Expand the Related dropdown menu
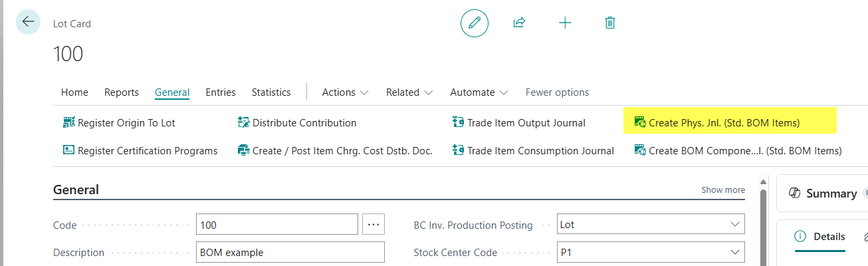 pyautogui.click(x=409, y=92)
